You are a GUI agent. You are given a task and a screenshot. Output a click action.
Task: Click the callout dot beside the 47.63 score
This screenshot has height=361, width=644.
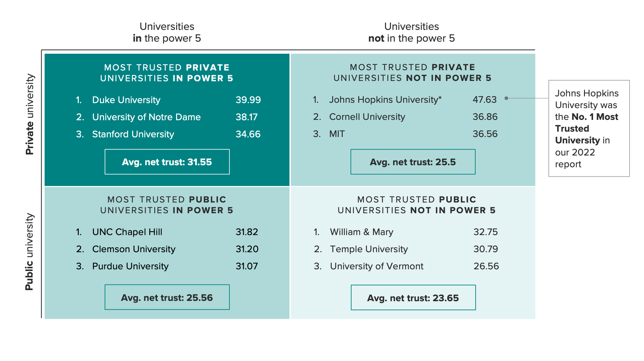pos(506,98)
